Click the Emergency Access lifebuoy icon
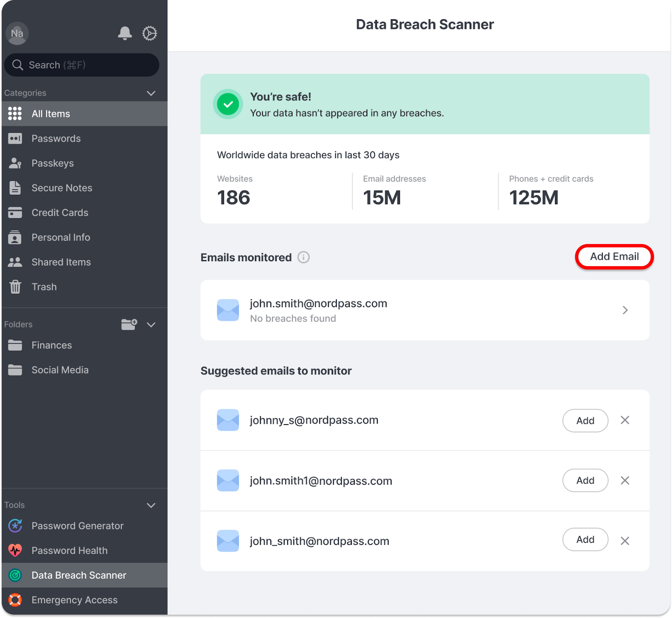This screenshot has width=672, height=618. click(x=15, y=600)
